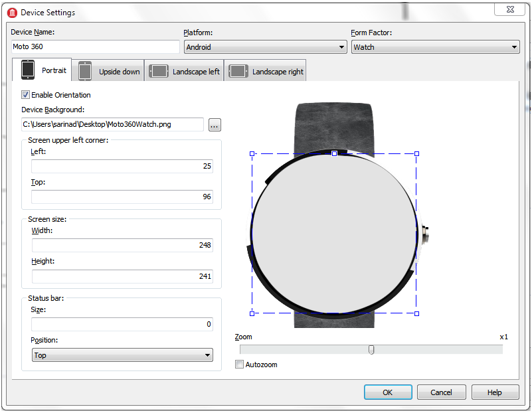
Task: Click the landscape right device icon
Action: coord(238,71)
